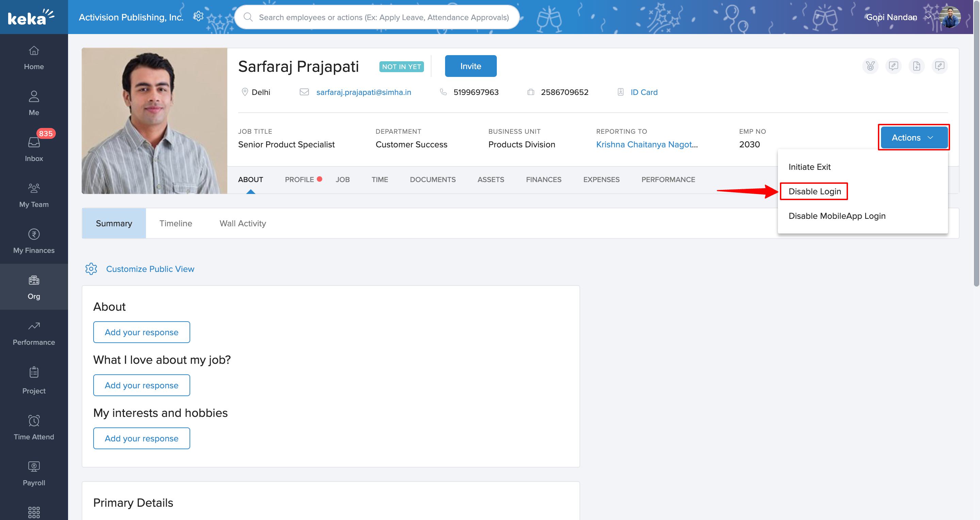Open the Inbox sidebar icon
Viewport: 980px width, 520px height.
(x=34, y=143)
